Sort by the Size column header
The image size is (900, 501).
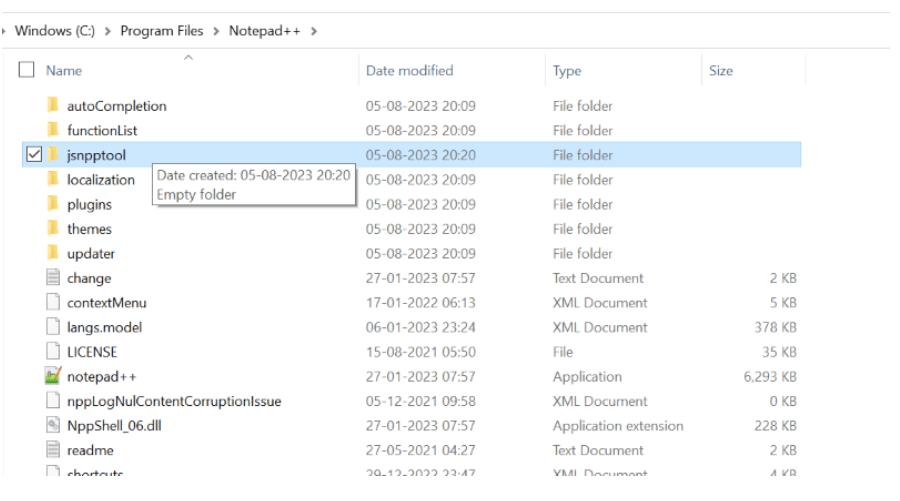(720, 71)
